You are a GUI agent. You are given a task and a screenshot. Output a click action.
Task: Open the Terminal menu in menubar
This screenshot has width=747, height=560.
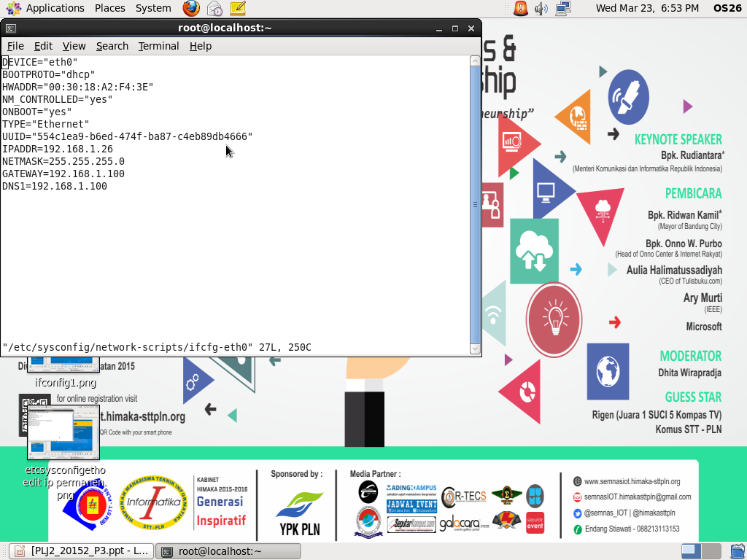pyautogui.click(x=158, y=46)
